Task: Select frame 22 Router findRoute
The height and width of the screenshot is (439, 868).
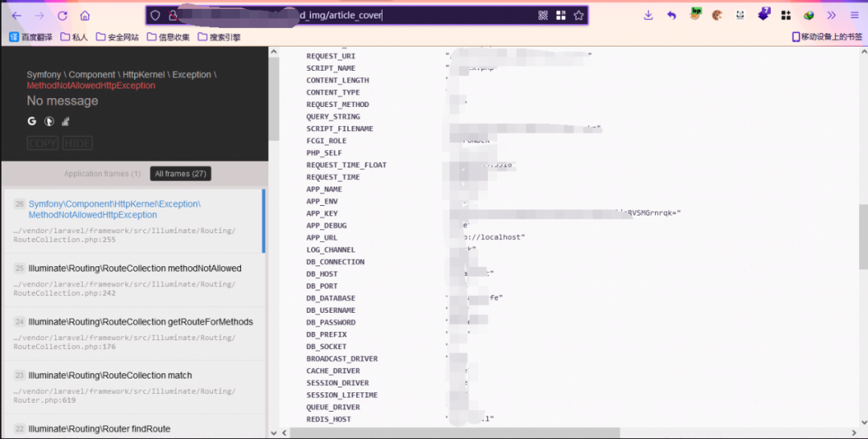Action: (x=134, y=426)
